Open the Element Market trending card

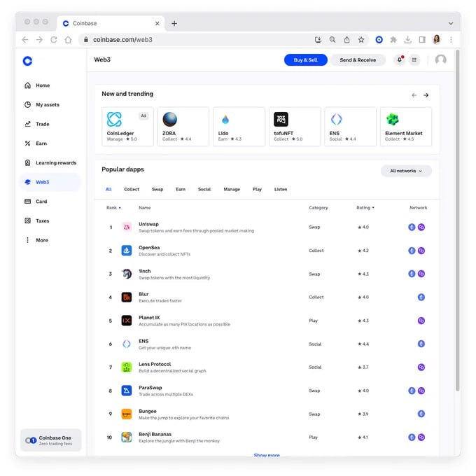click(x=406, y=127)
